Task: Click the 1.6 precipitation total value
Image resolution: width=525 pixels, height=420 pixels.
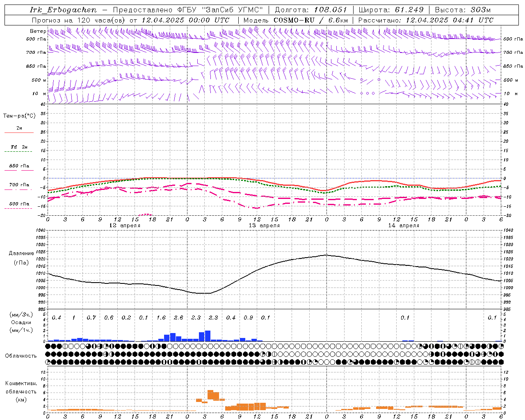Action: [161, 318]
